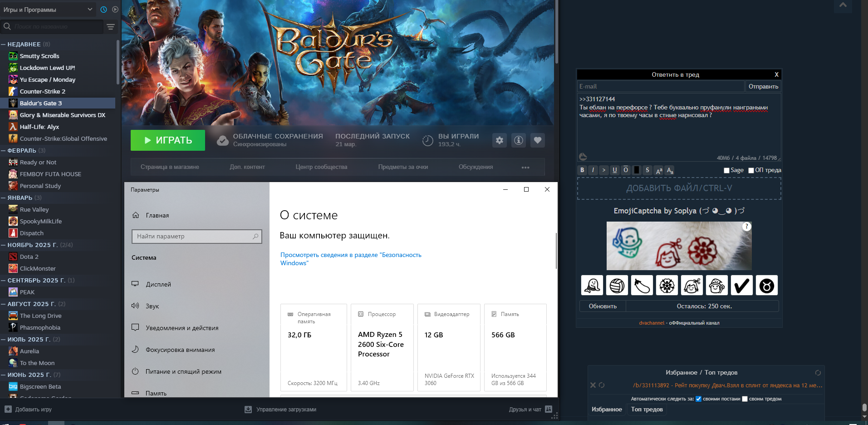Open the Steam library filter options icon
Viewport: 868px width, 425px height.
pyautogui.click(x=111, y=27)
